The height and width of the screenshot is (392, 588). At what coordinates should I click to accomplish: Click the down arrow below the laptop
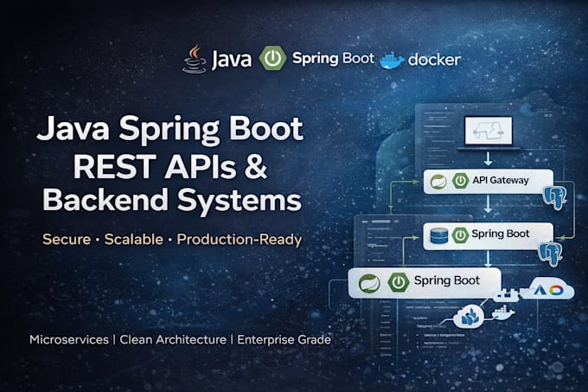tap(488, 158)
